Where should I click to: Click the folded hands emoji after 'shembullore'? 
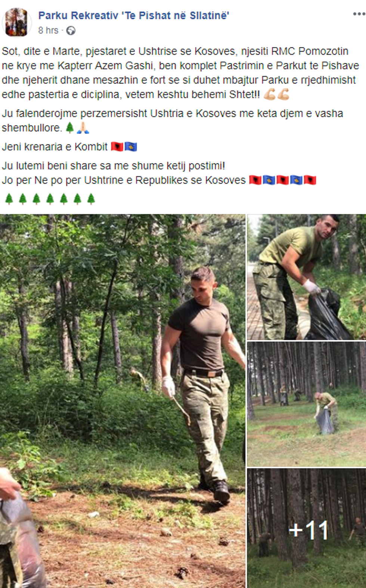(83, 128)
